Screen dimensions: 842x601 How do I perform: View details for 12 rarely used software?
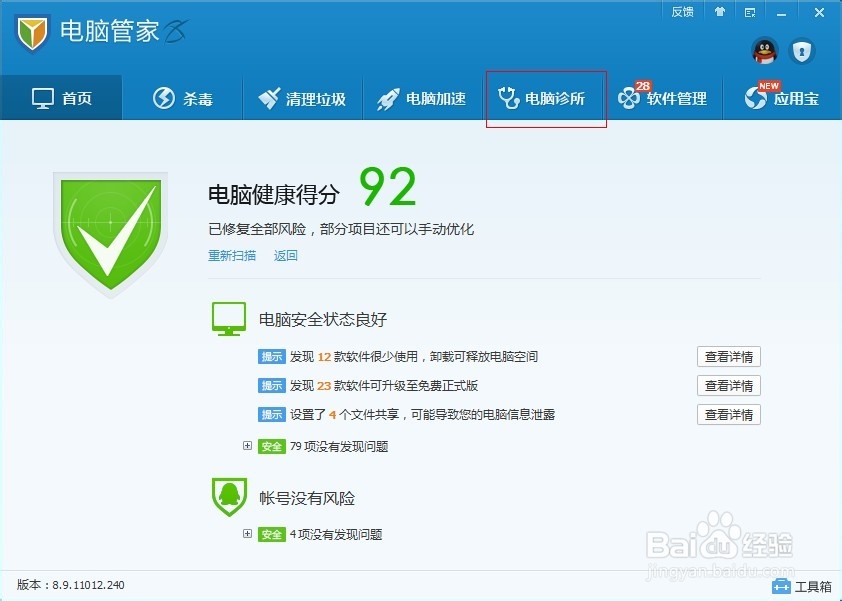(x=729, y=357)
